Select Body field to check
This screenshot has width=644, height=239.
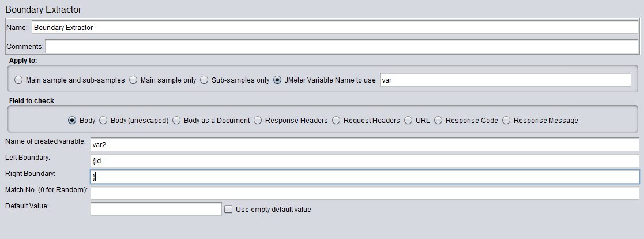point(72,121)
